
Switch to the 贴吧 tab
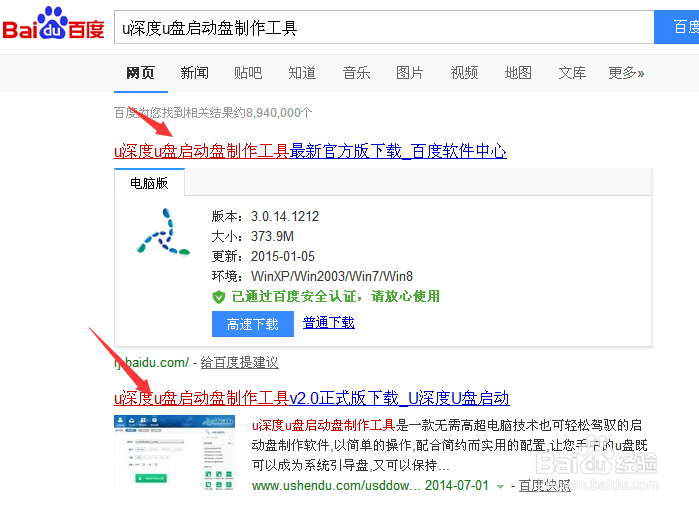248,73
